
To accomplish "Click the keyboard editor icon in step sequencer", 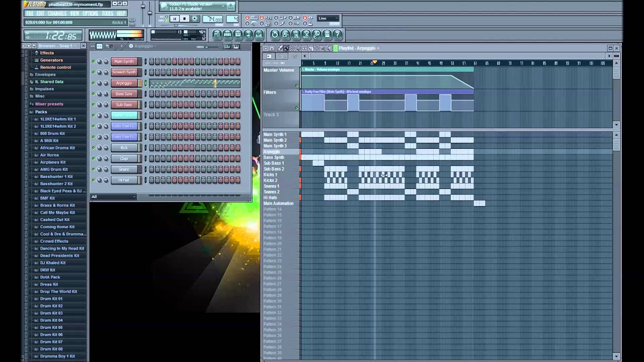I will (x=236, y=47).
